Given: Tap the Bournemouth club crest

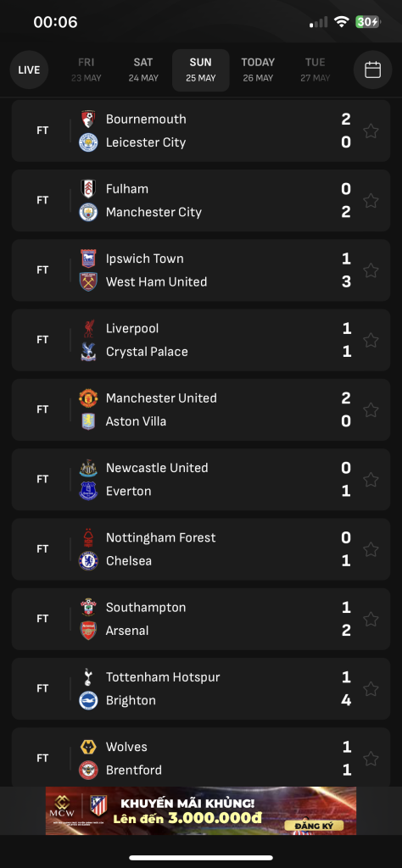Looking at the screenshot, I should [88, 119].
